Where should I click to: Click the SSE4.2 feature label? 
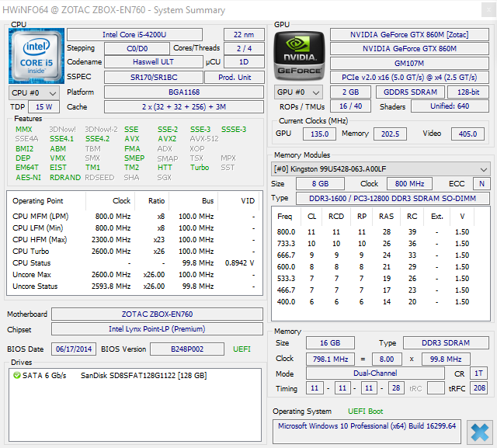coord(97,139)
